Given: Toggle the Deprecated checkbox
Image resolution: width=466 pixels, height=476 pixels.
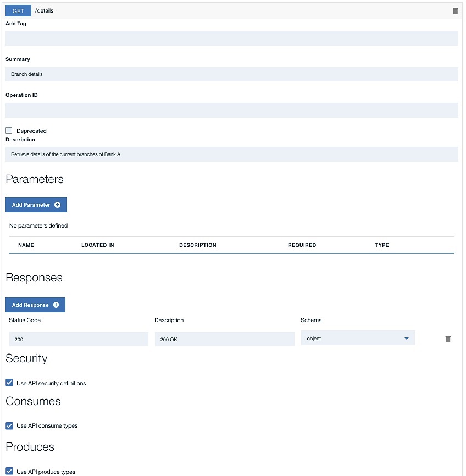Looking at the screenshot, I should [x=9, y=131].
